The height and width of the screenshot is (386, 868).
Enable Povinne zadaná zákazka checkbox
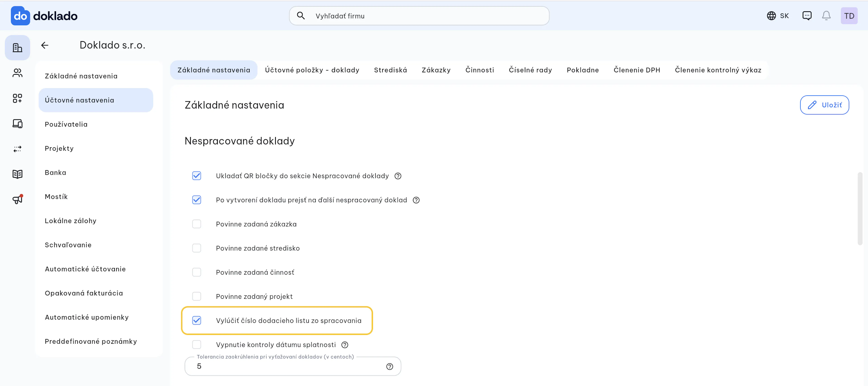tap(196, 224)
